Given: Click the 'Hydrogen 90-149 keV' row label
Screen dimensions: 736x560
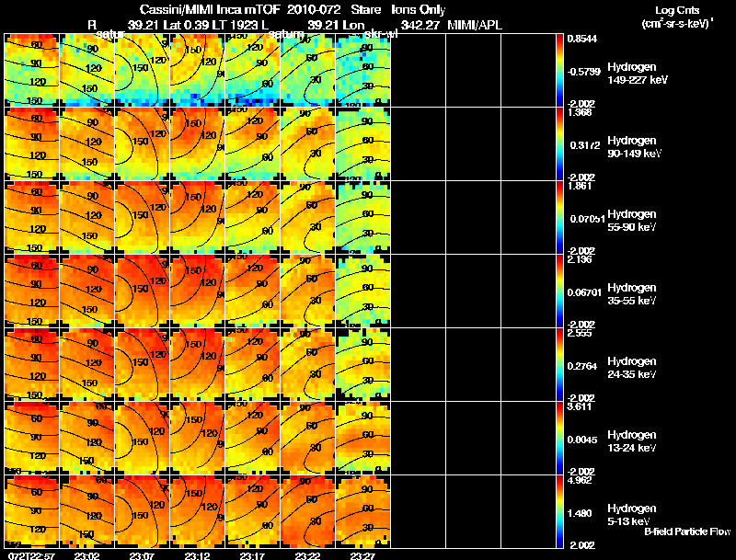Looking at the screenshot, I should click(x=634, y=147).
